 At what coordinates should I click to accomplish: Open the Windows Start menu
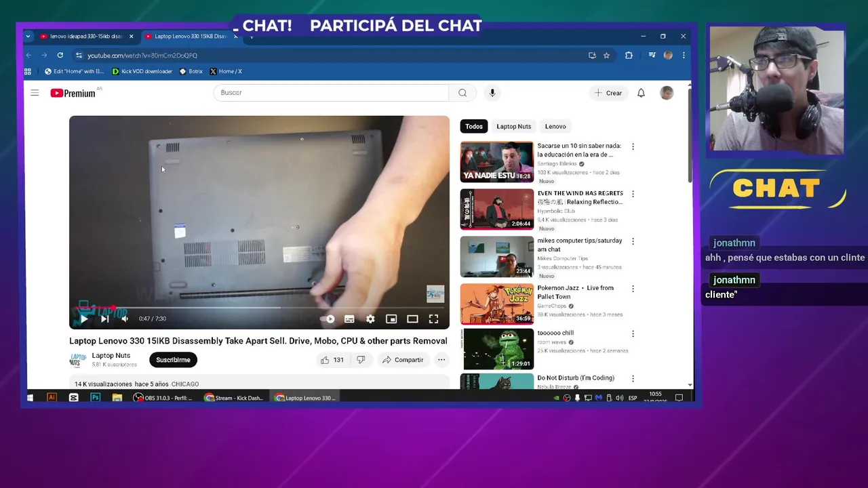tap(30, 398)
